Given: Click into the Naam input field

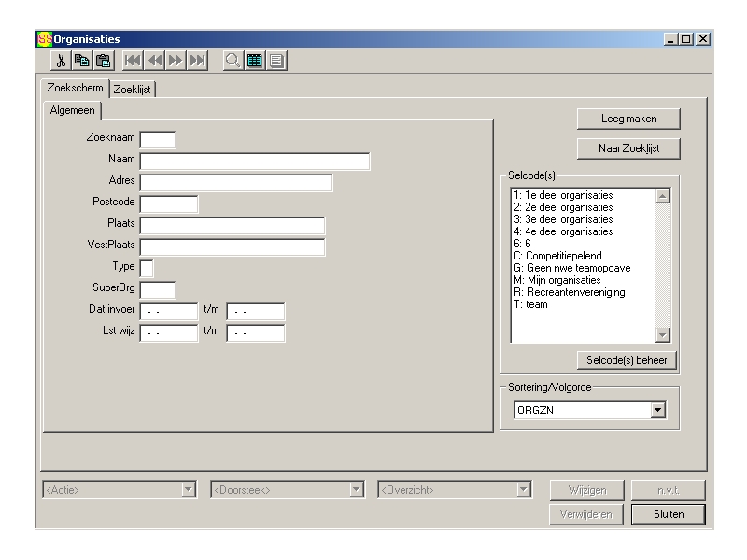Looking at the screenshot, I should (x=255, y=161).
